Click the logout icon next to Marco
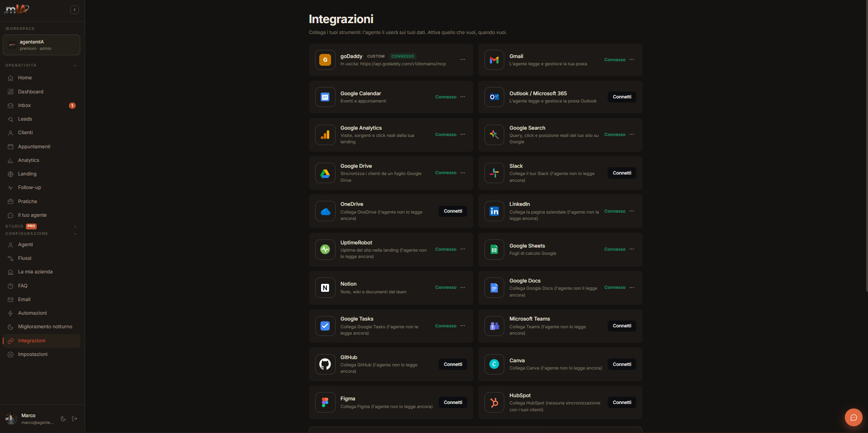The width and height of the screenshot is (868, 433). (75, 419)
